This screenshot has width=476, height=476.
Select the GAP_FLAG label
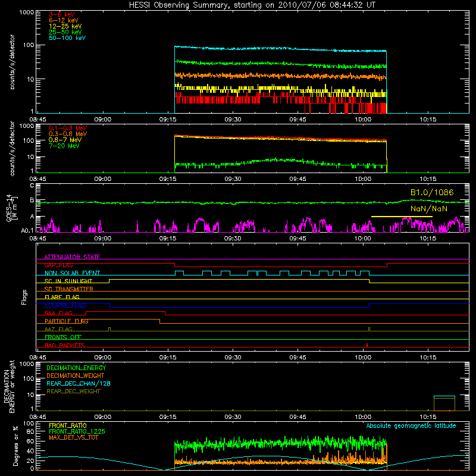click(x=58, y=265)
